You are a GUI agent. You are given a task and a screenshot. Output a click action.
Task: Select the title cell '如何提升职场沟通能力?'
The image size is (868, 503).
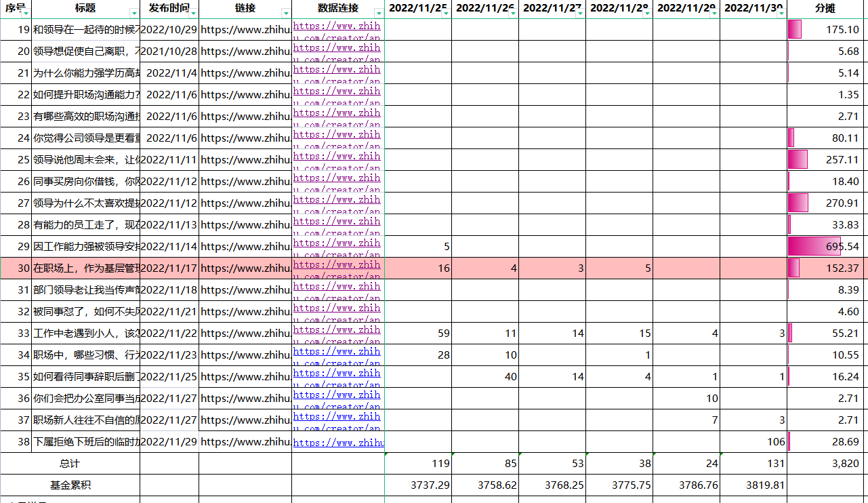point(86,95)
